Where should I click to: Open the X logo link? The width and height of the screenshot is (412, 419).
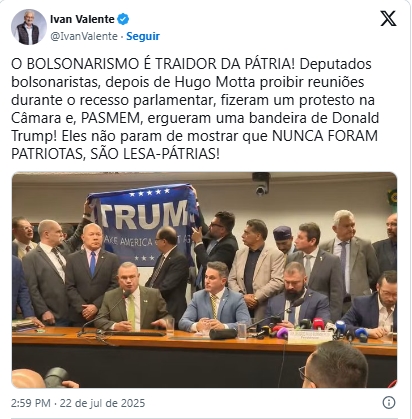pyautogui.click(x=388, y=18)
